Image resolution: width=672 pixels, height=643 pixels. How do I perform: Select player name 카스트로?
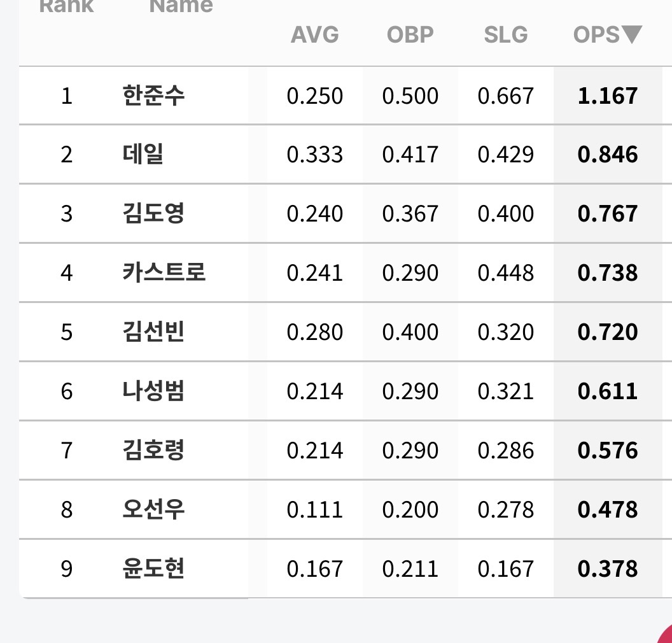[x=164, y=272]
